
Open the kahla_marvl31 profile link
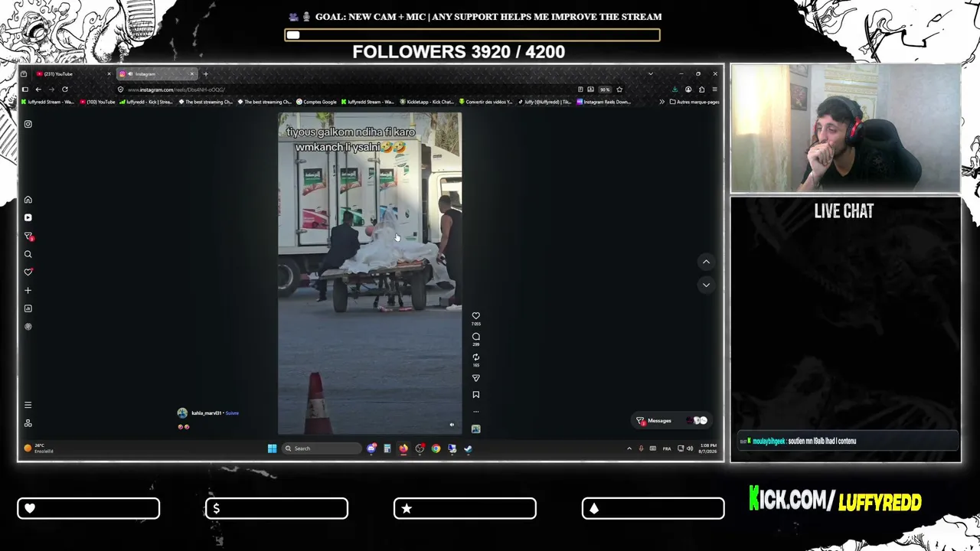coord(206,413)
